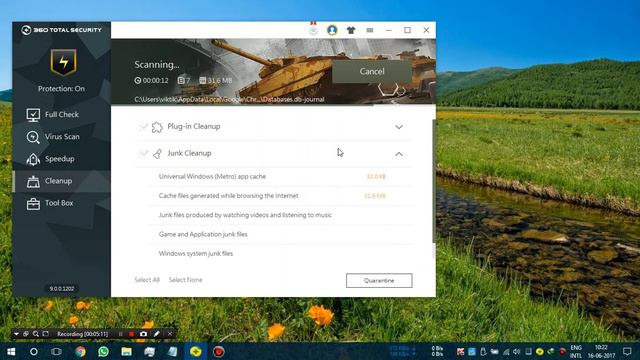Image resolution: width=640 pixels, height=360 pixels.
Task: Click the red screen recorder taskbar icon
Action: 218,351
